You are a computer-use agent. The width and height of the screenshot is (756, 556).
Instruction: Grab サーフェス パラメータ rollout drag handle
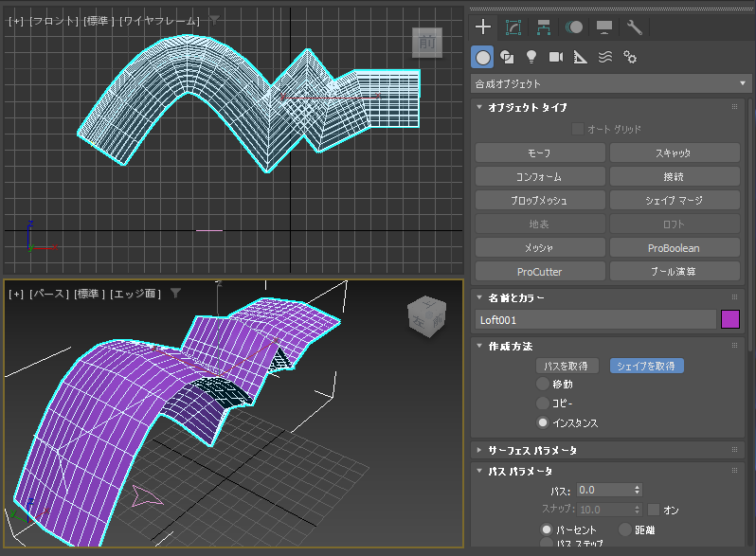734,450
